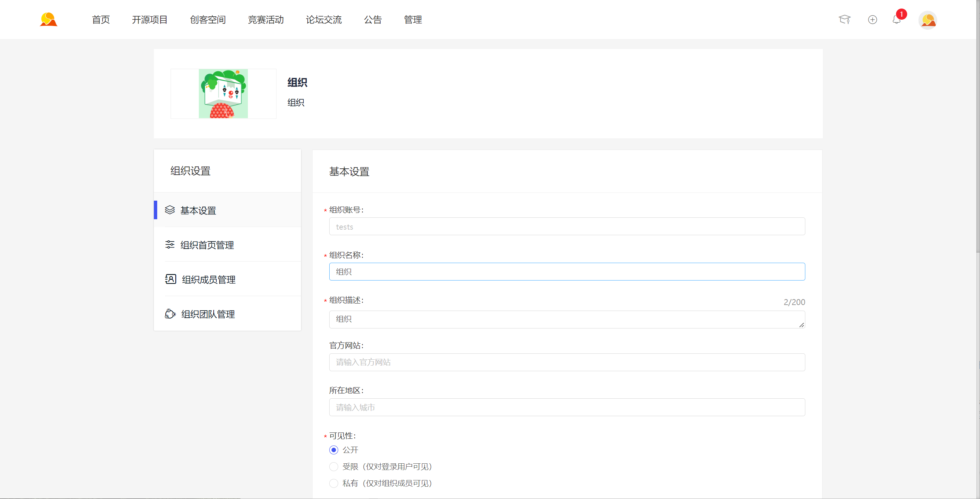Click the 官方网站 input field
Viewport: 980px width, 499px height.
(x=567, y=363)
